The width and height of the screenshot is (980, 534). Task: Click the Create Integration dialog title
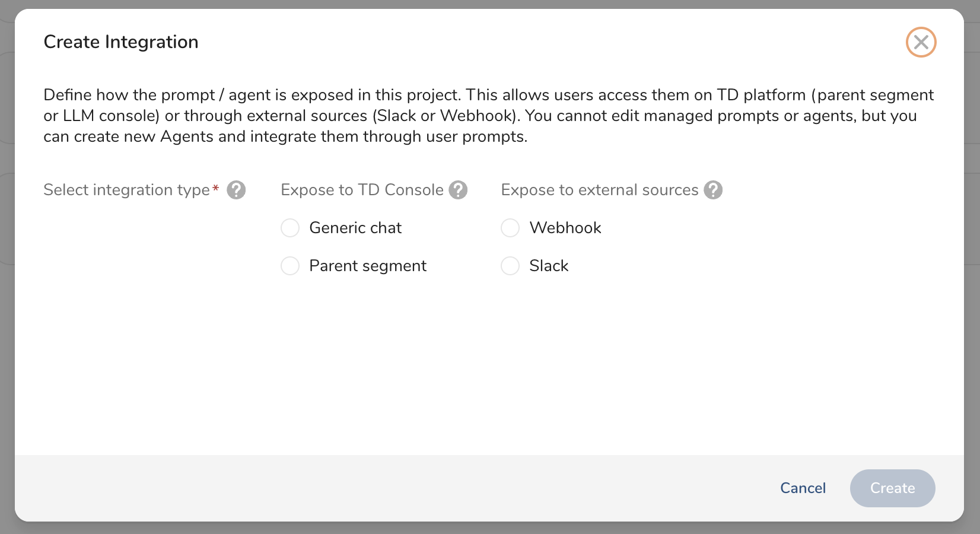pyautogui.click(x=121, y=42)
